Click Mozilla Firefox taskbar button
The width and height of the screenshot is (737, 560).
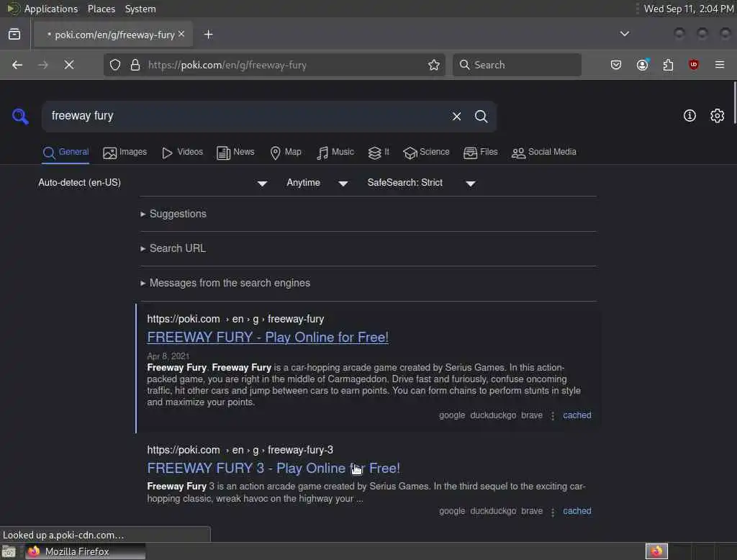coord(85,551)
